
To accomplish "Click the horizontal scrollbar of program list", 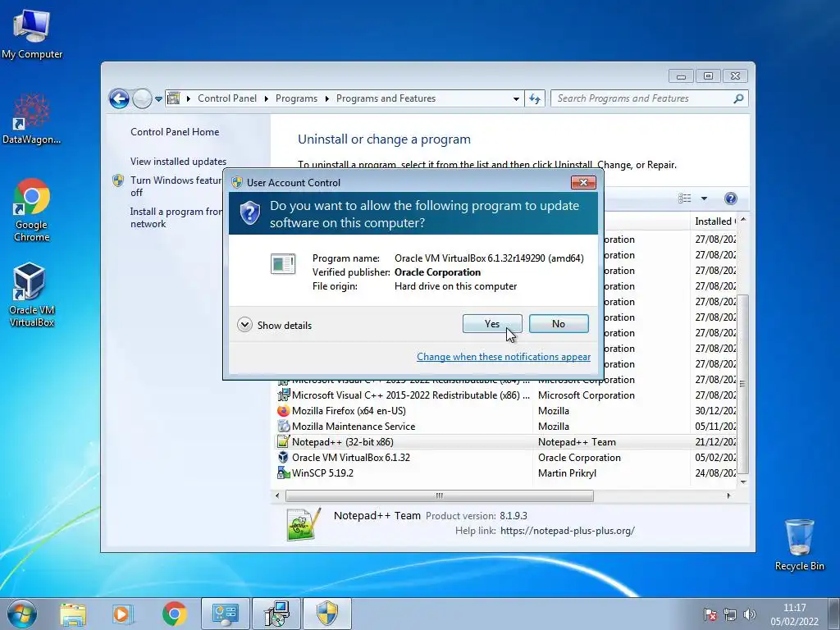I will tap(440, 495).
